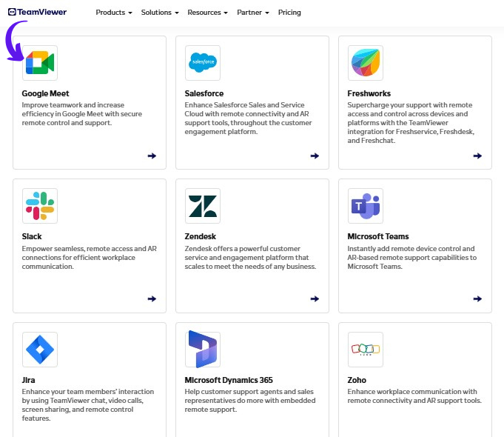Click the Zoho description text

[x=414, y=396]
